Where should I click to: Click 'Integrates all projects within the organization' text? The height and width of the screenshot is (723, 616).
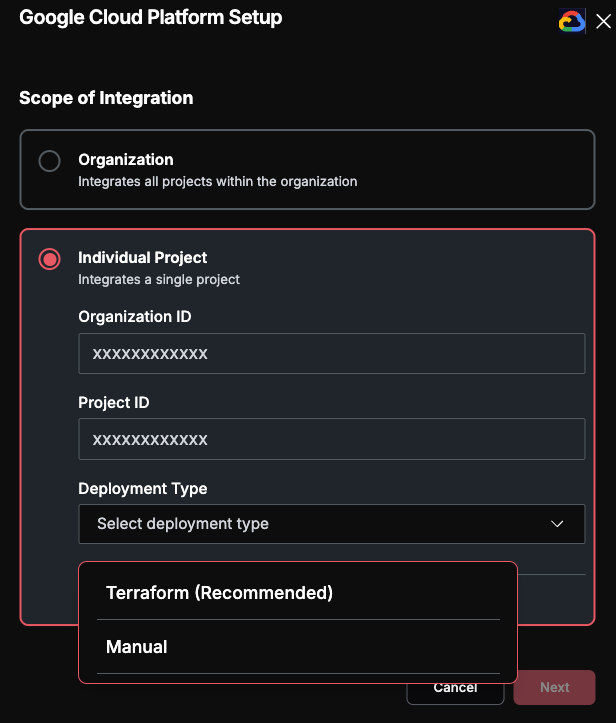point(218,181)
